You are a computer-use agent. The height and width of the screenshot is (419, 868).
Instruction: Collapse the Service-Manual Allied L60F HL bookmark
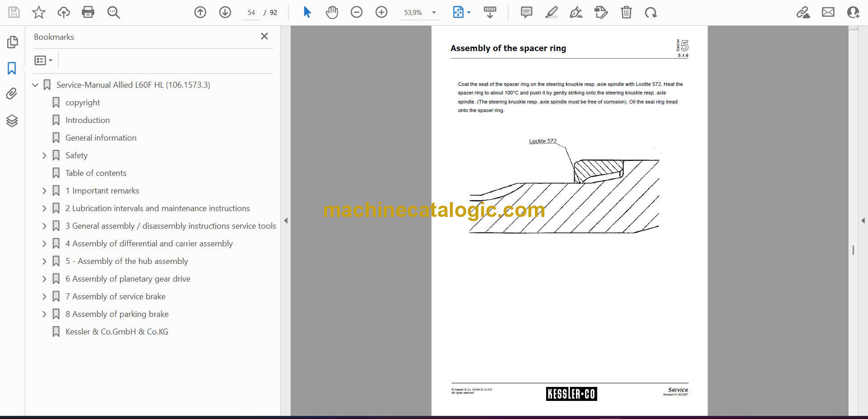pos(35,85)
